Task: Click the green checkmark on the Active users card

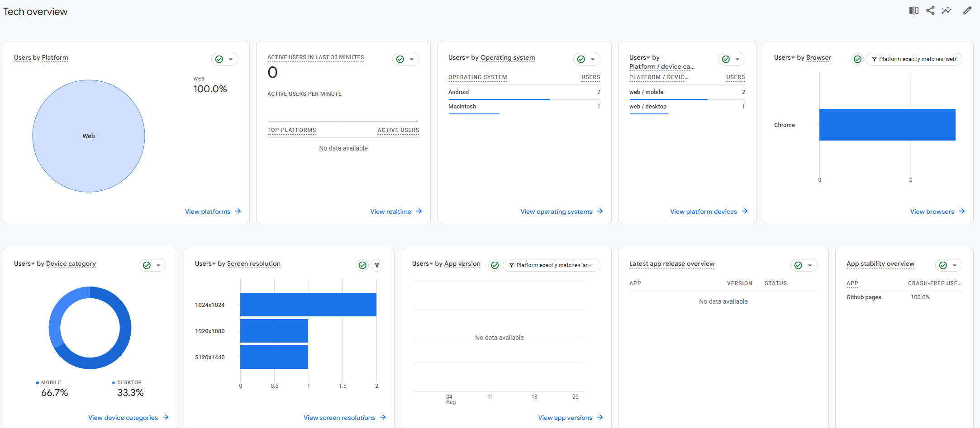Action: pos(400,59)
